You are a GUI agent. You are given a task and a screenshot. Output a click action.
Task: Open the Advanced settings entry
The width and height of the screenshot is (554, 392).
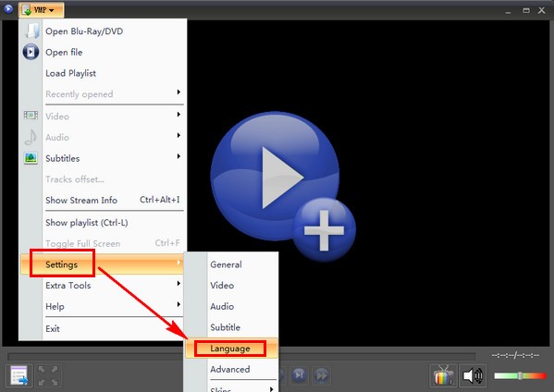pos(231,370)
